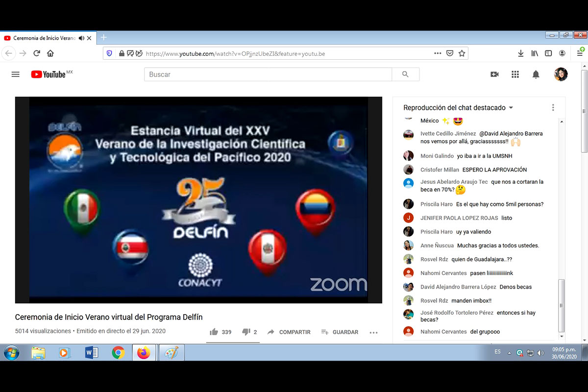Open the Firefox application menu
588x392 pixels.
(580, 53)
